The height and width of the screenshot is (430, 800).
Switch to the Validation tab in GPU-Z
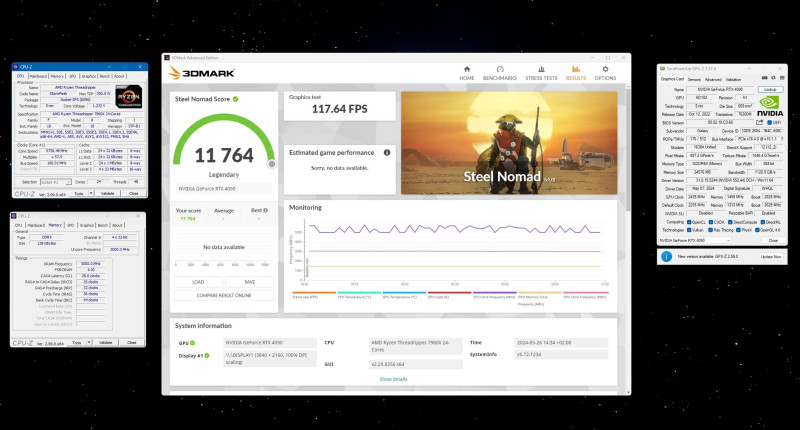[733, 80]
